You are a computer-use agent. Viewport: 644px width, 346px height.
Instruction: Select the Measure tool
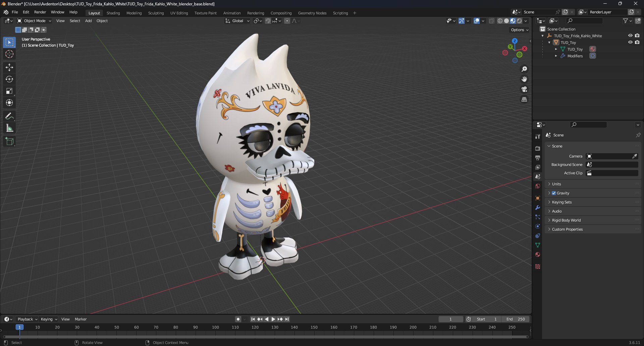click(9, 128)
